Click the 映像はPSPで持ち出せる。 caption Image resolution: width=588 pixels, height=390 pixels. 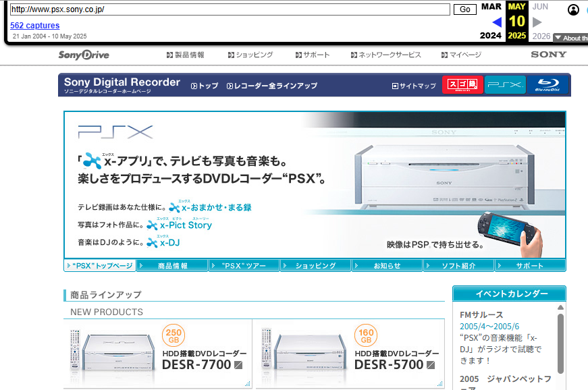click(435, 245)
